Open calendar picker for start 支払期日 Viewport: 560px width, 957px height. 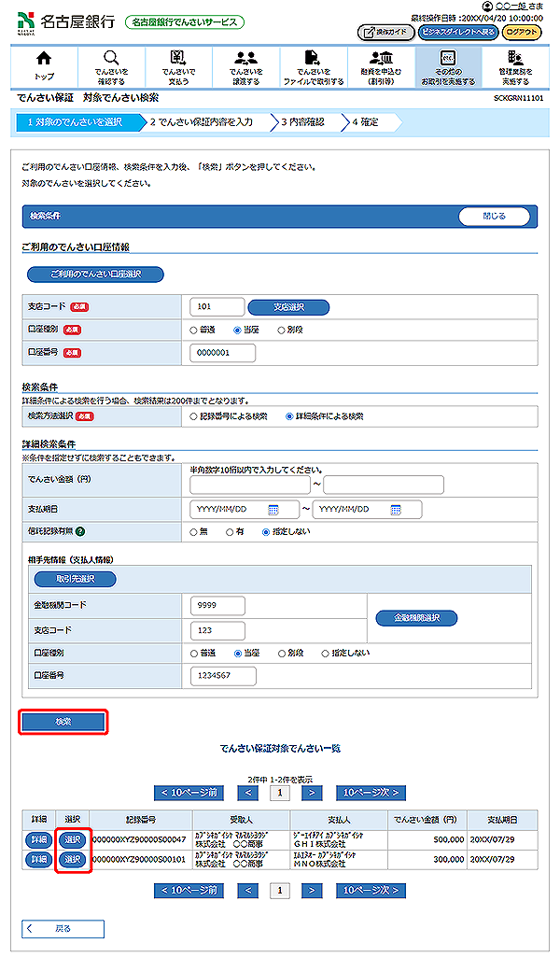point(273,510)
